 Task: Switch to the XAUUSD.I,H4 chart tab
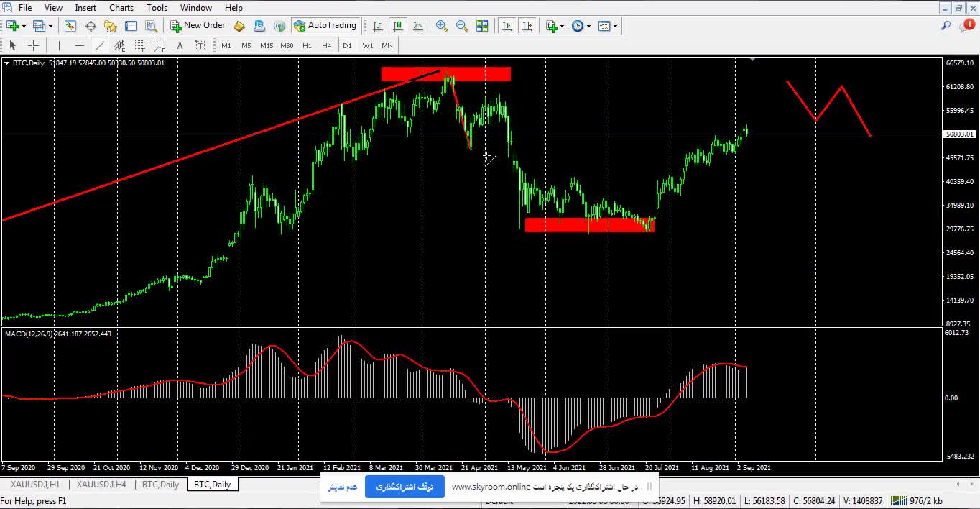[101, 485]
